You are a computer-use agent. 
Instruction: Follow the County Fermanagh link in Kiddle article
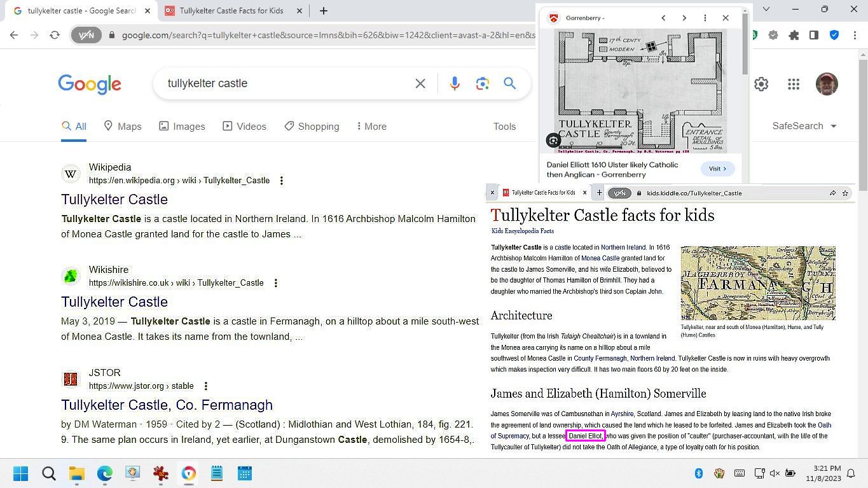pyautogui.click(x=600, y=358)
